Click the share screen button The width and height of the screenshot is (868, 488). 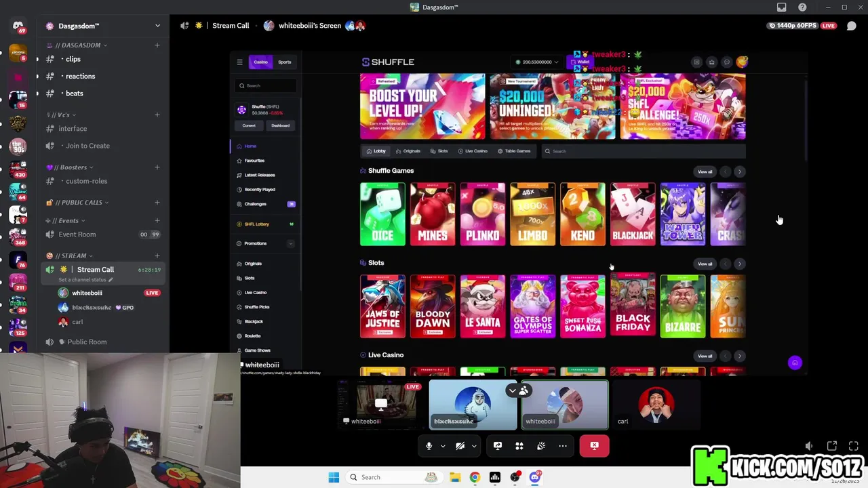coord(498,446)
